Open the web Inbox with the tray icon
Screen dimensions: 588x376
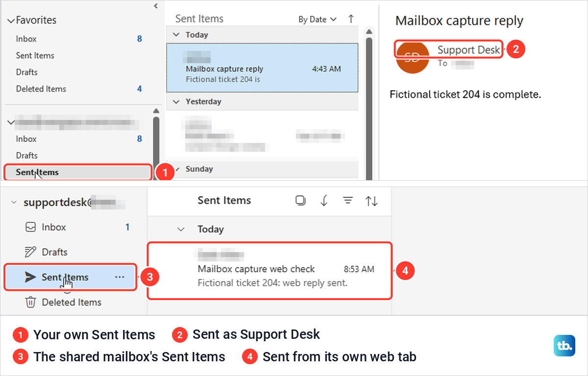30,227
